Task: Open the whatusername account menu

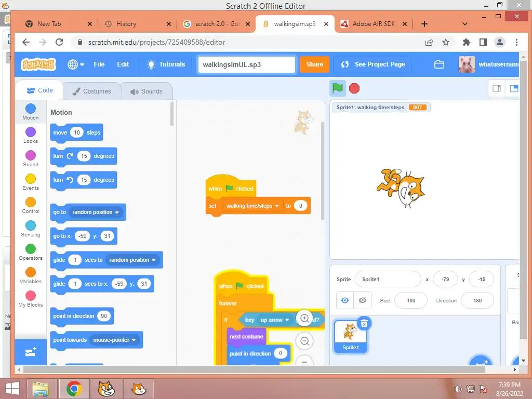Action: coord(488,64)
